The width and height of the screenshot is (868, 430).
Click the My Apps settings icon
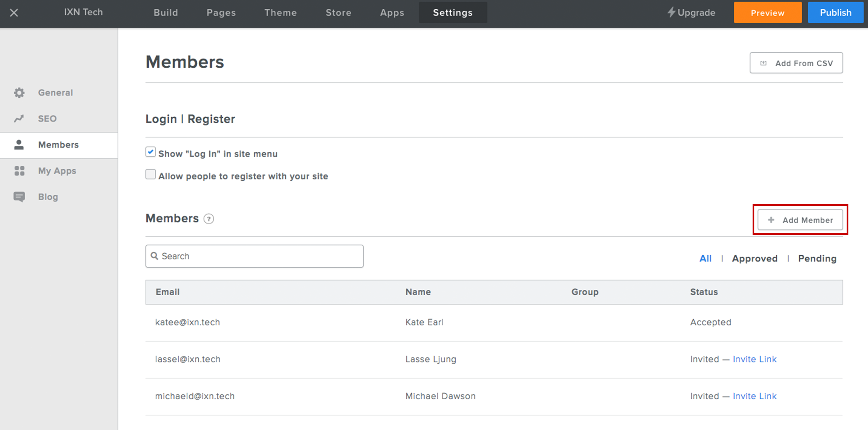[20, 170]
